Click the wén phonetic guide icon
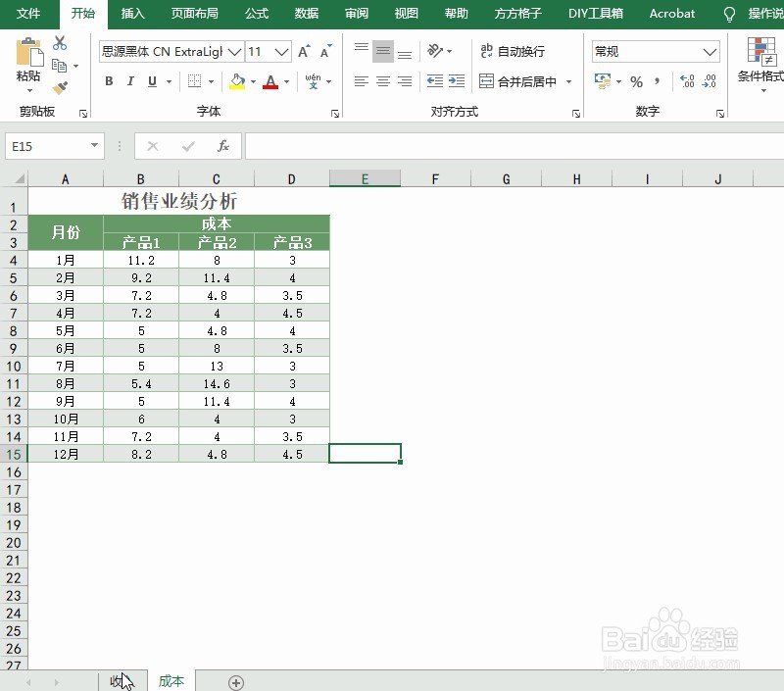Image resolution: width=784 pixels, height=691 pixels. pyautogui.click(x=313, y=81)
